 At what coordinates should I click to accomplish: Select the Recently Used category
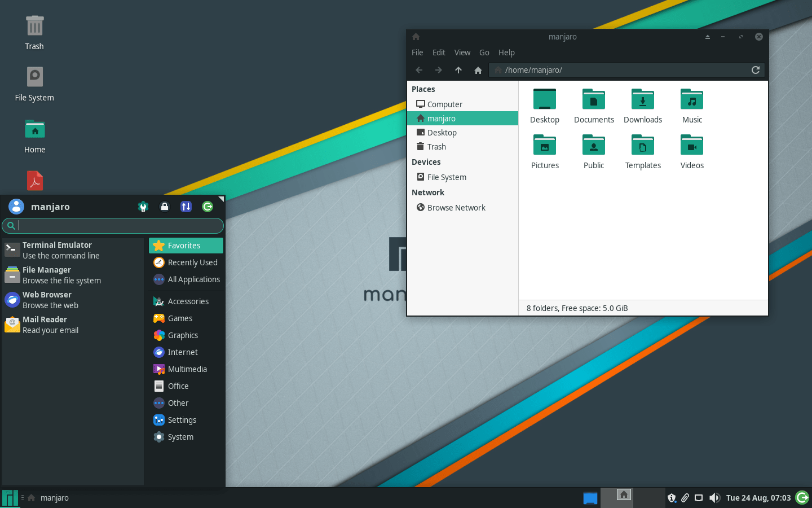pos(186,262)
